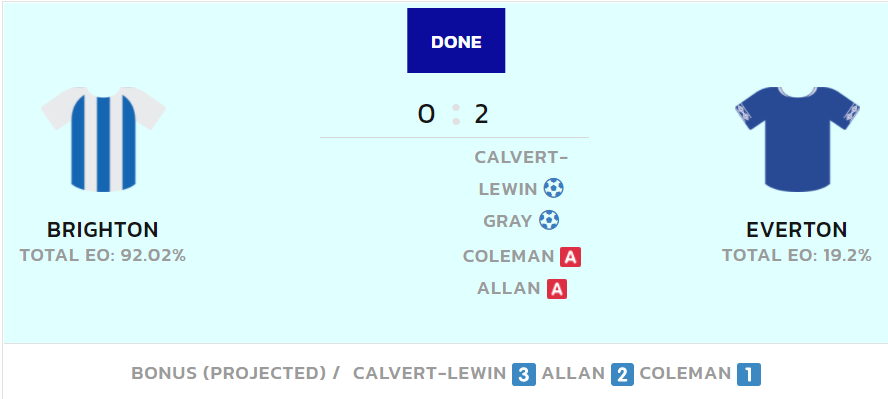Select the EVERTON team name
This screenshot has width=888, height=399.
click(797, 230)
